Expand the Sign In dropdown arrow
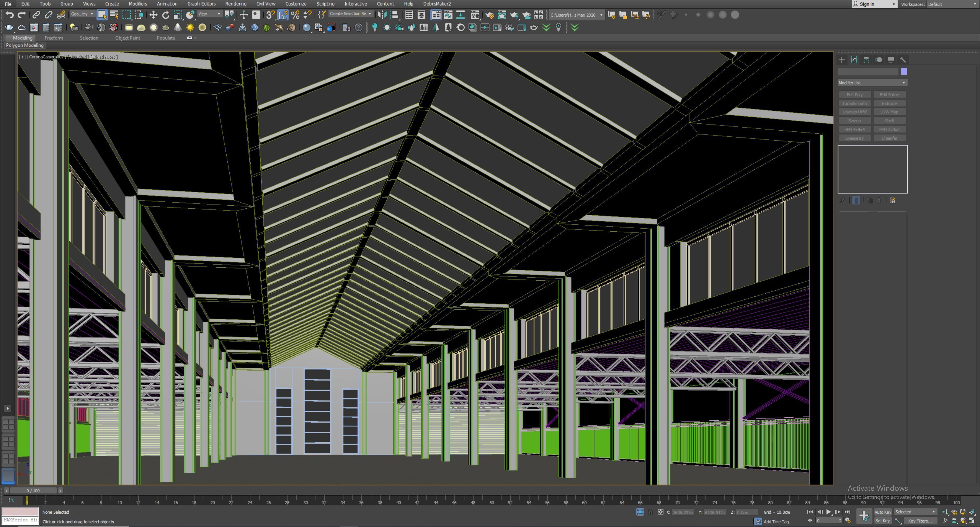The height and width of the screenshot is (527, 980). [x=894, y=4]
